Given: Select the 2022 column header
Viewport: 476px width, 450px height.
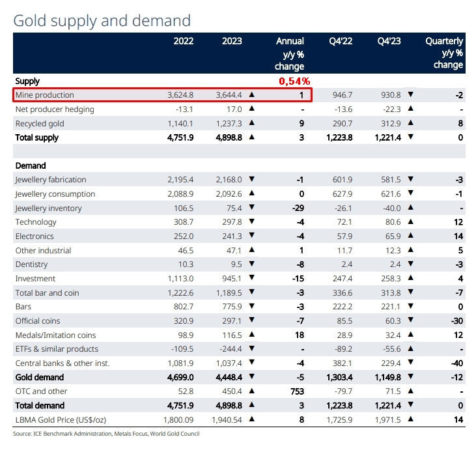Looking at the screenshot, I should [x=184, y=41].
